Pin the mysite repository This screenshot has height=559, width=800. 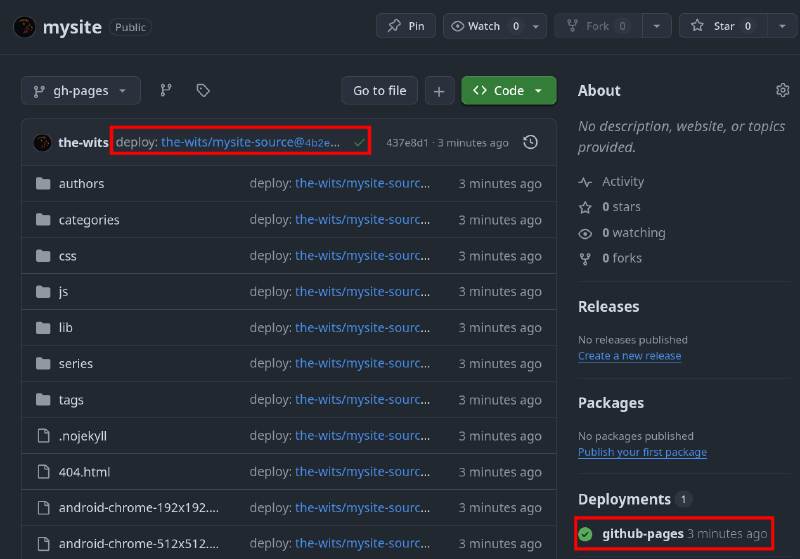(x=405, y=26)
